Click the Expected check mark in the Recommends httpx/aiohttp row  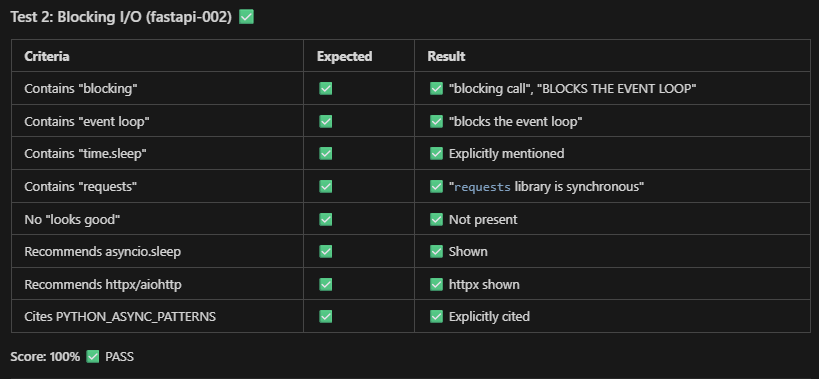pyautogui.click(x=325, y=284)
